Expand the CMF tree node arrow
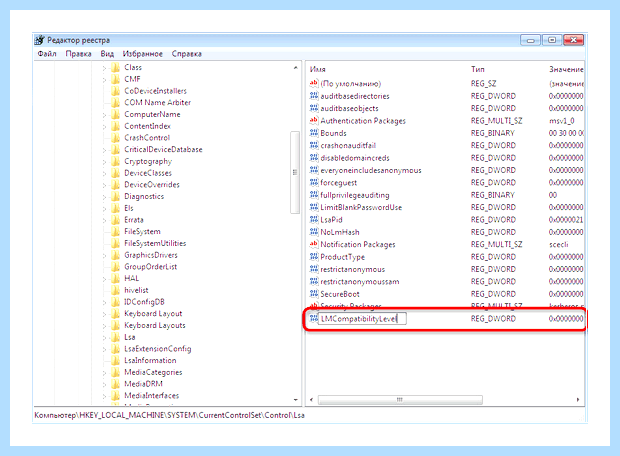 pos(104,79)
